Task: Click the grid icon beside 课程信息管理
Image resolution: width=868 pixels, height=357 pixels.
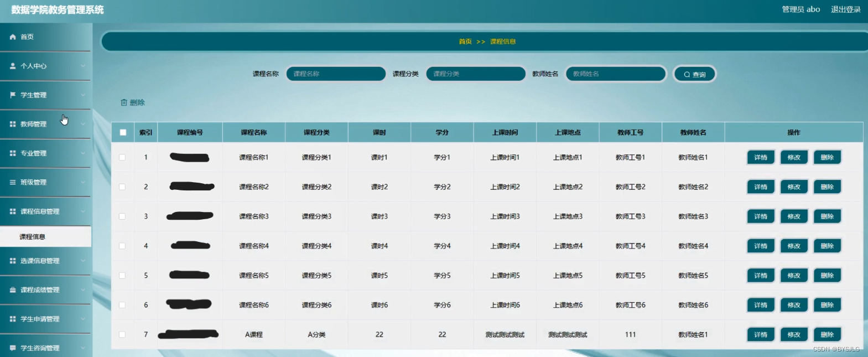Action: point(13,211)
